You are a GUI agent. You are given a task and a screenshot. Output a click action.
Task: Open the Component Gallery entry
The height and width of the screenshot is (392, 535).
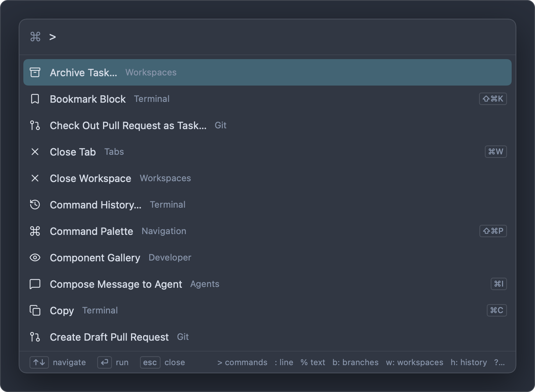point(267,257)
